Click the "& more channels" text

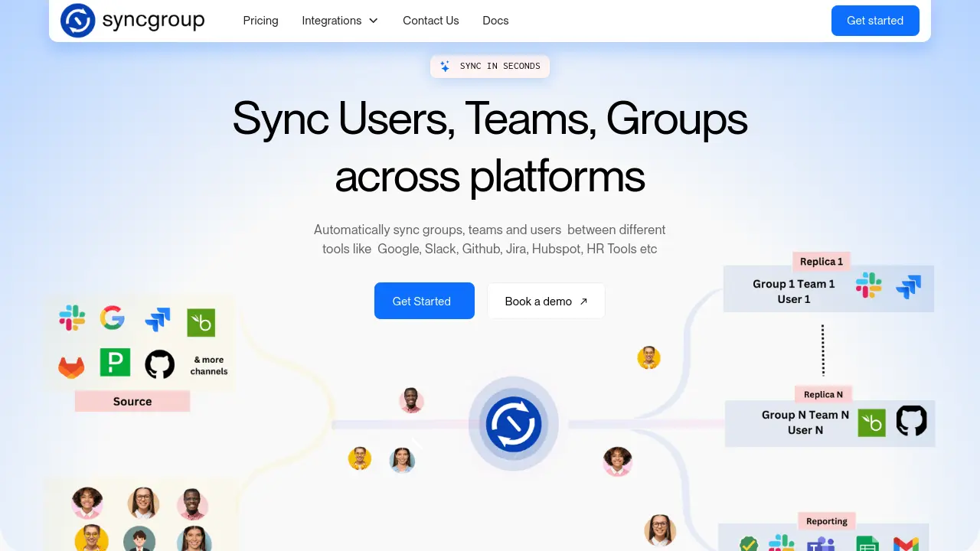(x=209, y=365)
